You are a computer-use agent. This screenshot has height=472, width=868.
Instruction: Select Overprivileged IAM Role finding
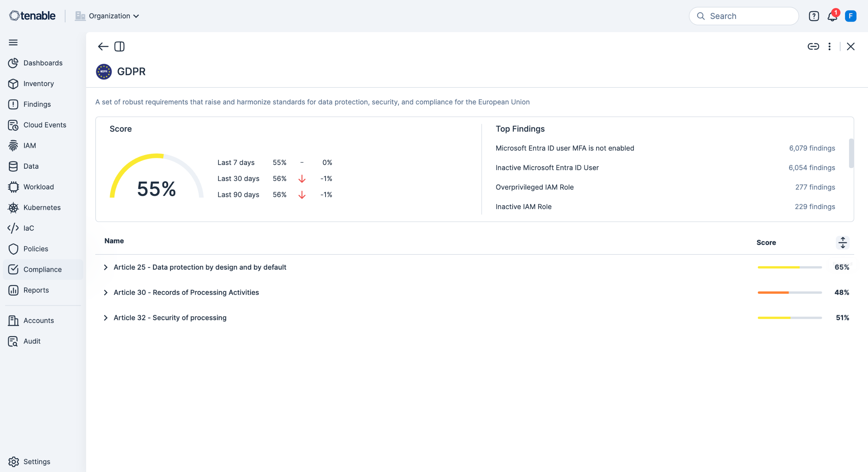[x=534, y=187]
